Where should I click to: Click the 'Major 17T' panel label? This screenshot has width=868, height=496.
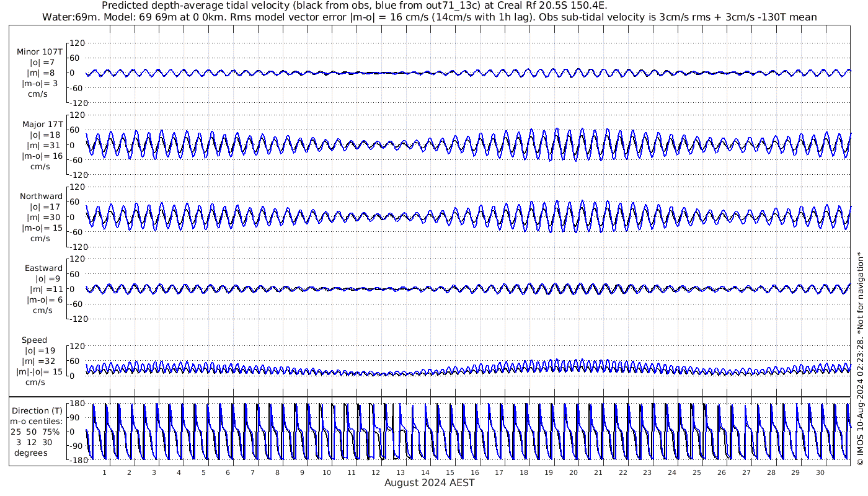click(x=42, y=124)
